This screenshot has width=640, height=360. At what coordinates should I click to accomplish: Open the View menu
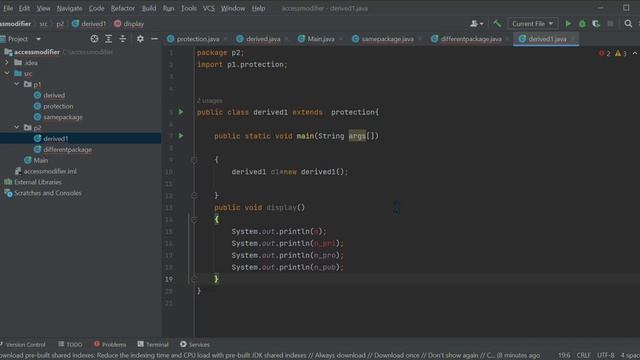tap(43, 8)
